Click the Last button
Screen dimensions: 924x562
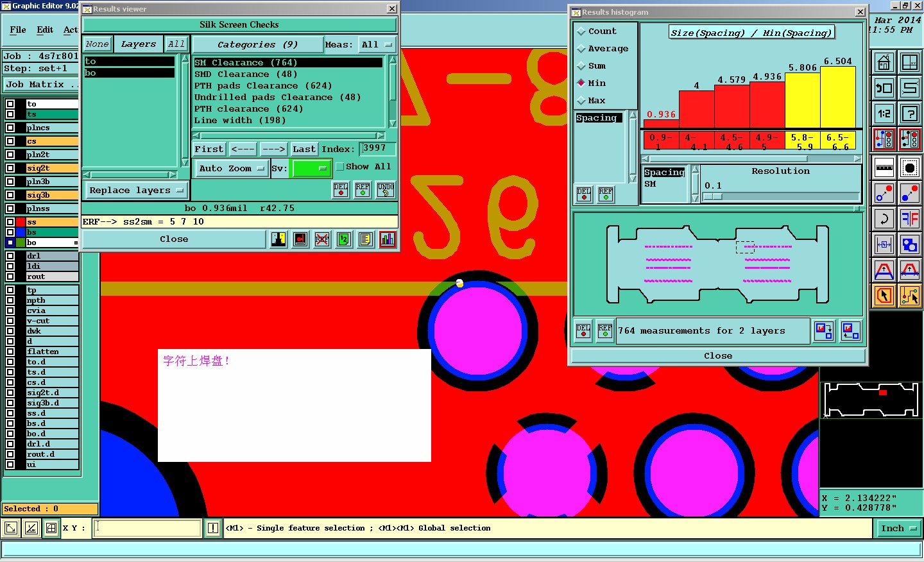(304, 149)
